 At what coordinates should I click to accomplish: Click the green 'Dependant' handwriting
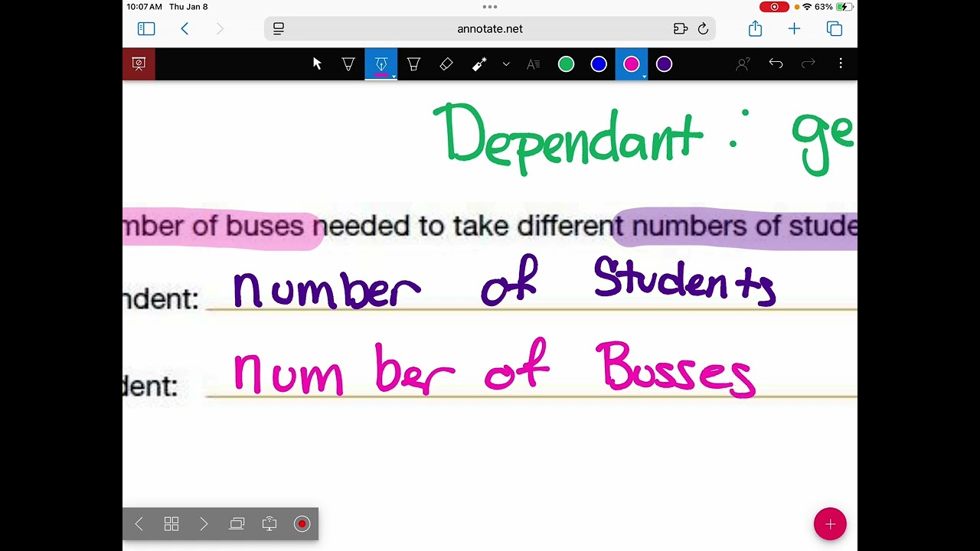point(567,138)
